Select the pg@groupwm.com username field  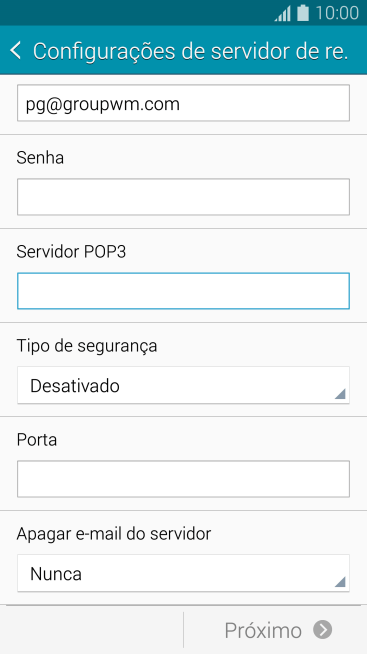coord(183,103)
